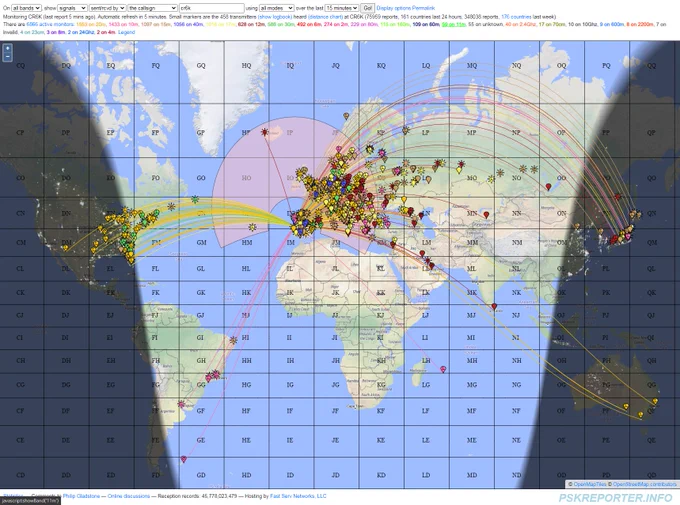The width and height of the screenshot is (680, 505).
Task: Select the southernmost yellow marker in Australia
Action: point(641,415)
